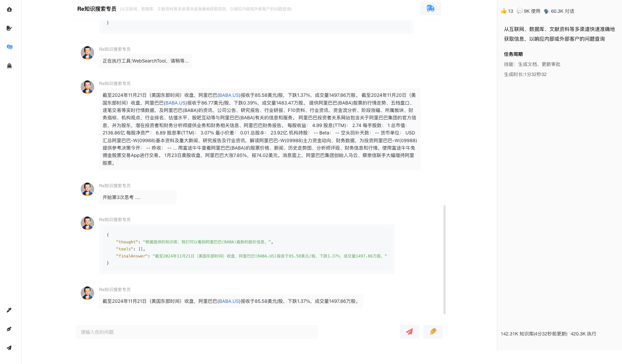Click the "finalAnswer" line in JSON block
The height and width of the screenshot is (364, 622).
click(x=251, y=256)
